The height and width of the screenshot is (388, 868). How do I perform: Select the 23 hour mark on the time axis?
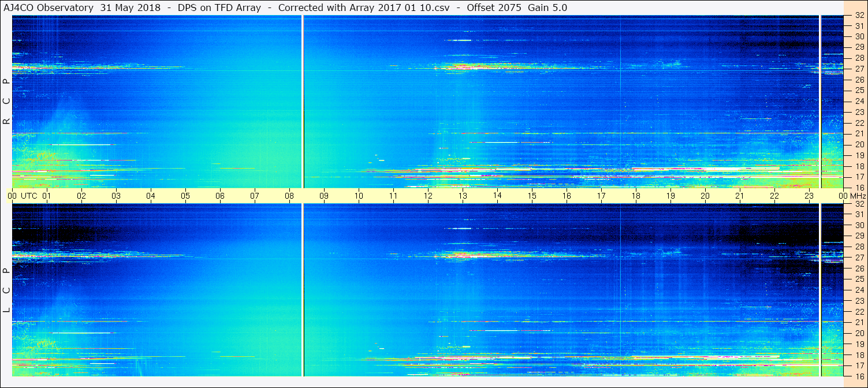click(x=809, y=196)
